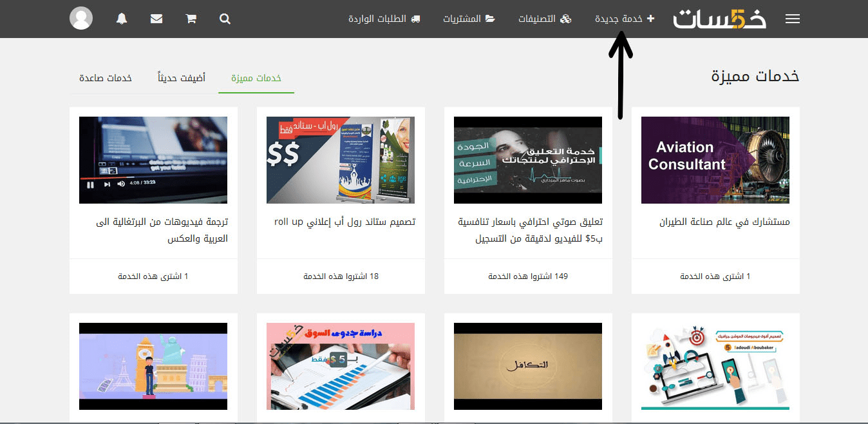The height and width of the screenshot is (424, 868).
Task: Show notifications bell
Action: 122,19
